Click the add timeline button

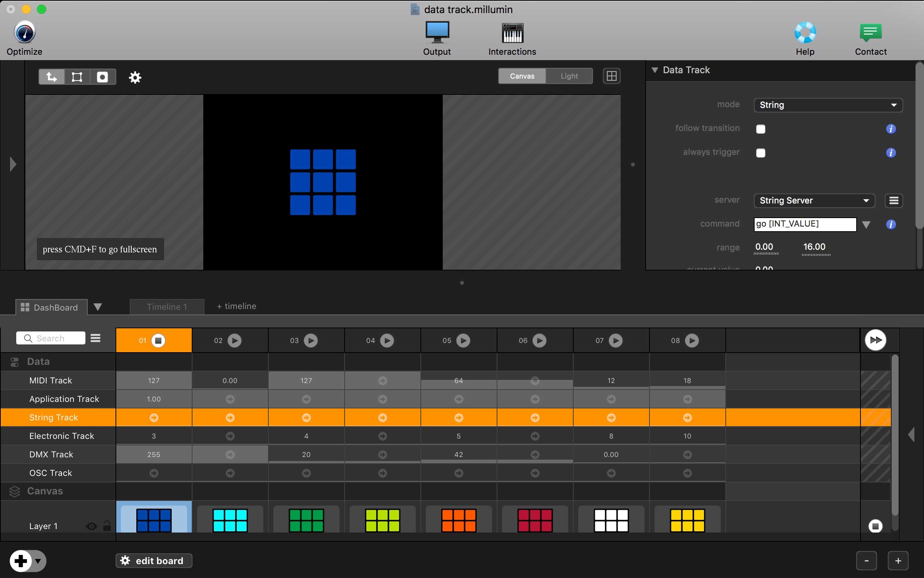click(236, 306)
